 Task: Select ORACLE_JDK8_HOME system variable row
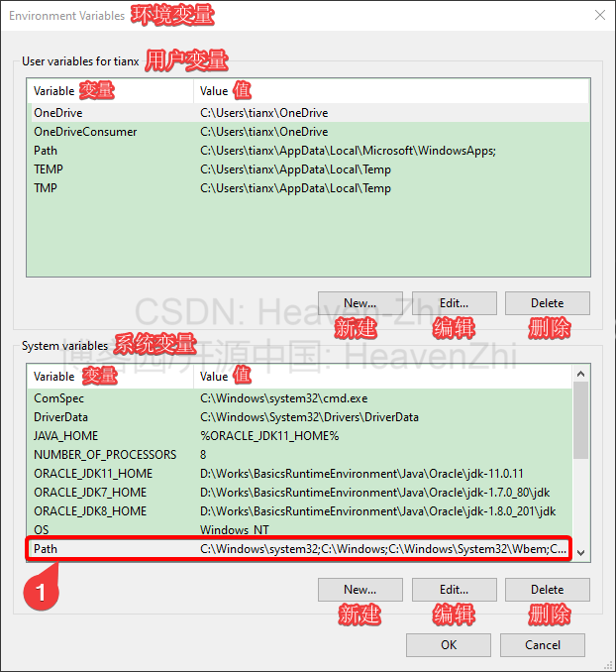click(x=299, y=511)
